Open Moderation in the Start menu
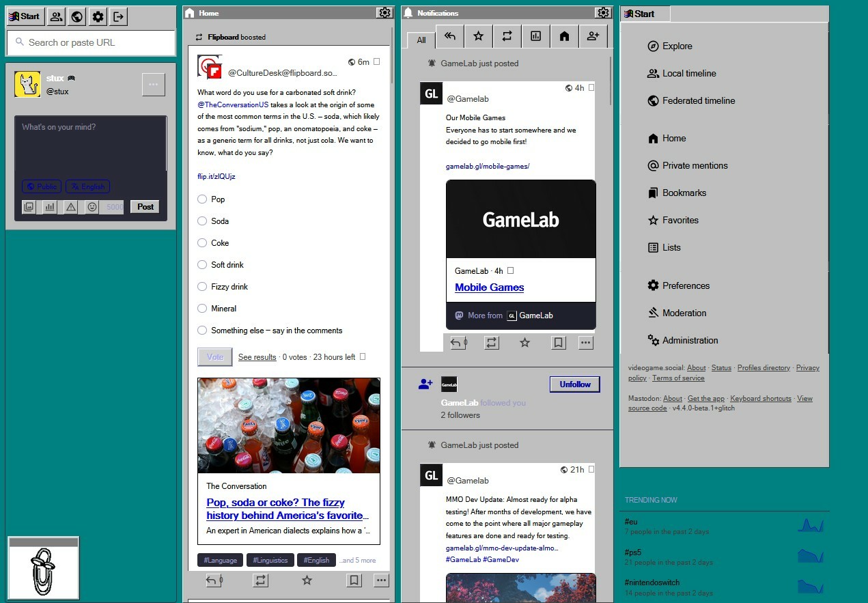868x603 pixels. tap(677, 313)
